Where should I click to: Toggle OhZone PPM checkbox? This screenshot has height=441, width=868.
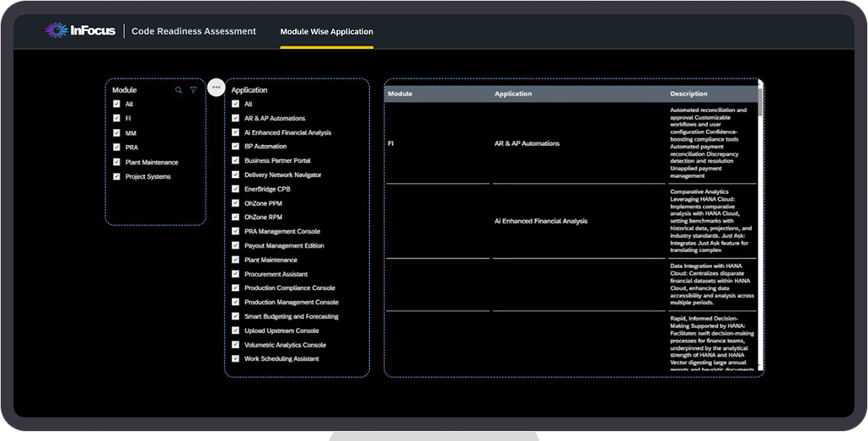235,203
